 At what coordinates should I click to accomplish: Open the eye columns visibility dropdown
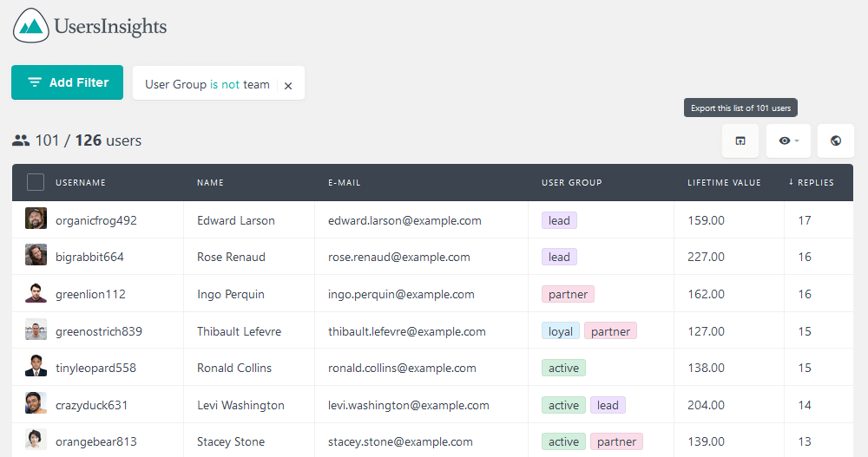point(788,140)
